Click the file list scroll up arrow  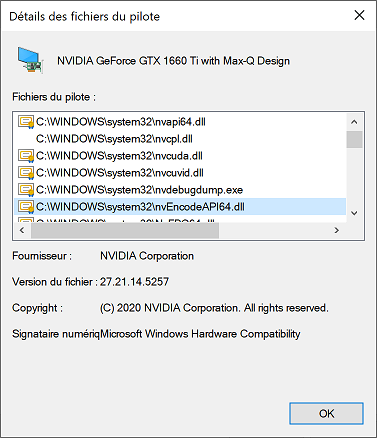(x=354, y=122)
